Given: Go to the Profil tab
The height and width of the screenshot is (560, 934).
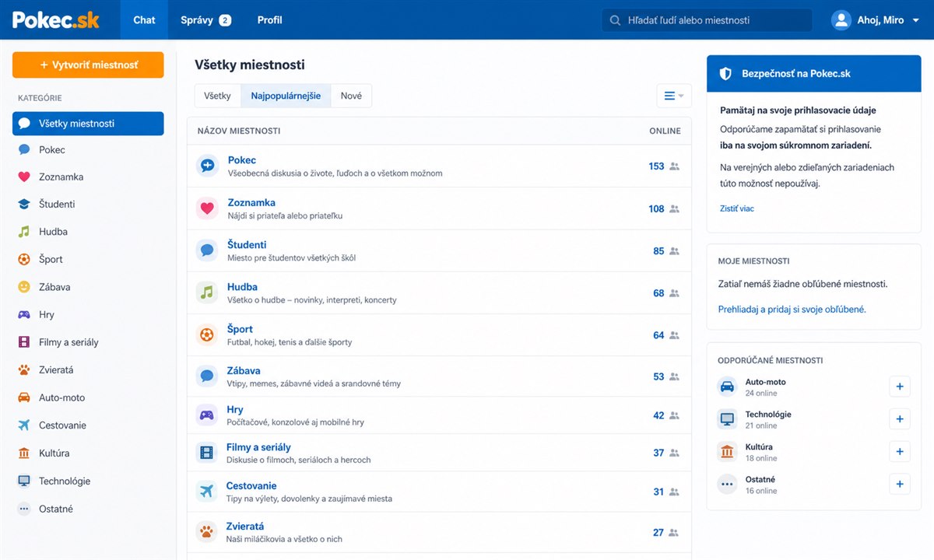Looking at the screenshot, I should pos(270,20).
